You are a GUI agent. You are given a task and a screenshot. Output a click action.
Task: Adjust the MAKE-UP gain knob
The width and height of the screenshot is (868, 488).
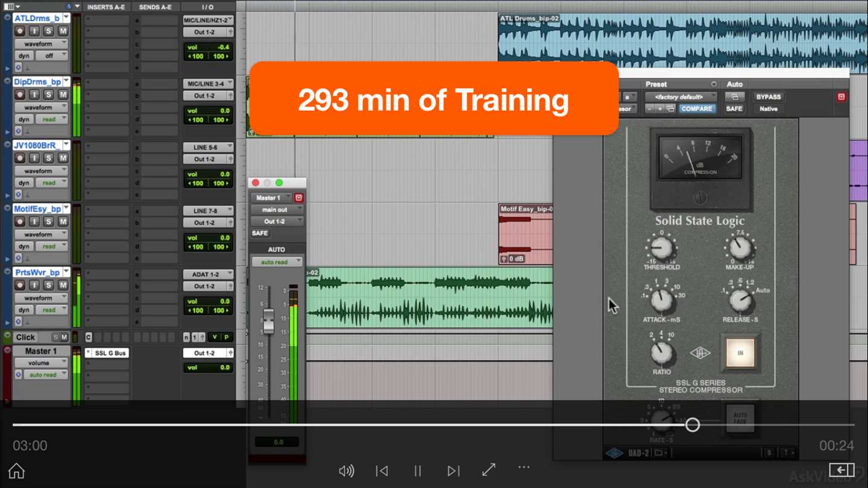tap(740, 247)
